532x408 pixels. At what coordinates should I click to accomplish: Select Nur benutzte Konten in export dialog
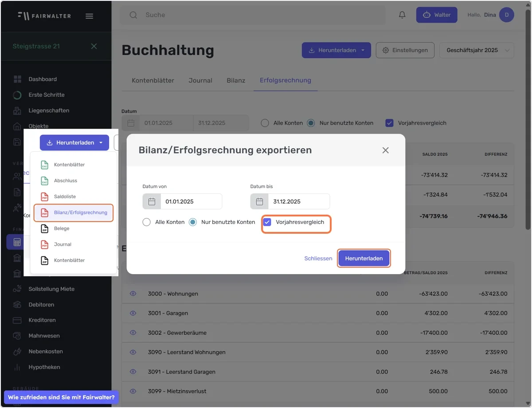193,222
